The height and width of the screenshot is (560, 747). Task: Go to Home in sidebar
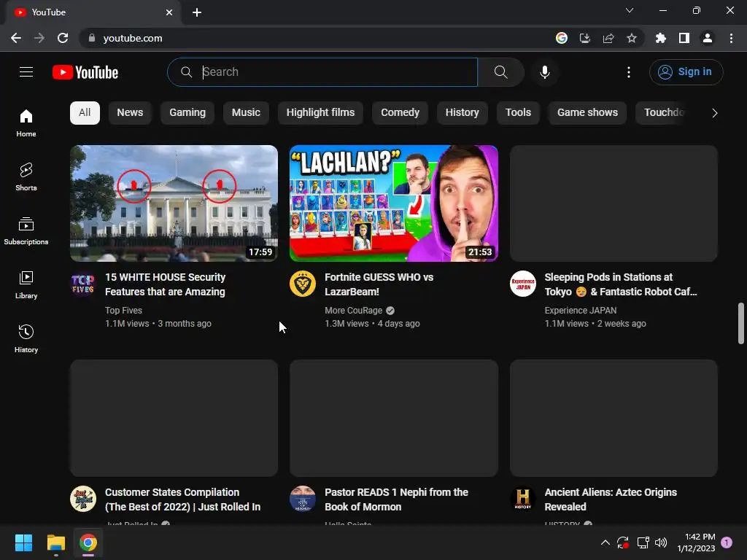(26, 122)
